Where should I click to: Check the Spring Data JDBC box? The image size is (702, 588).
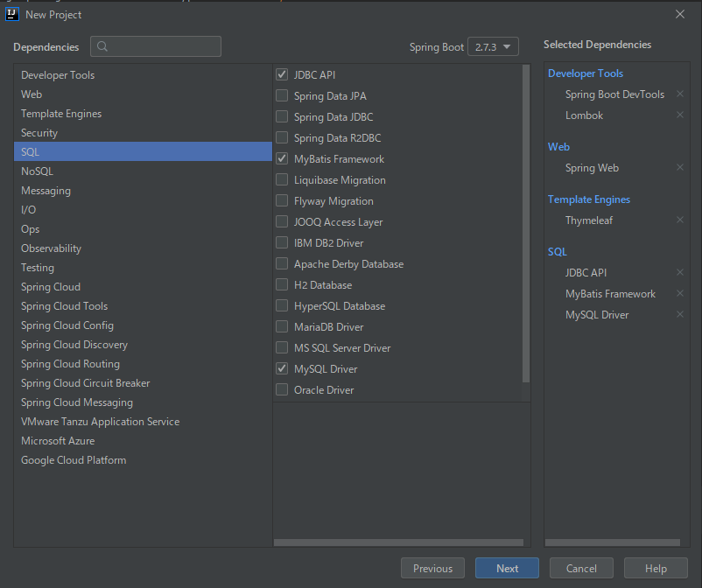point(282,116)
